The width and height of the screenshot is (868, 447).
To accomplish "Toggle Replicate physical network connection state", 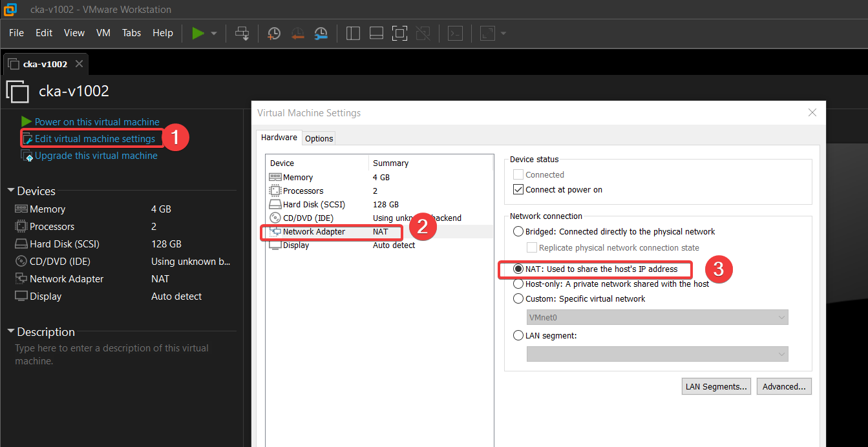I will point(532,248).
